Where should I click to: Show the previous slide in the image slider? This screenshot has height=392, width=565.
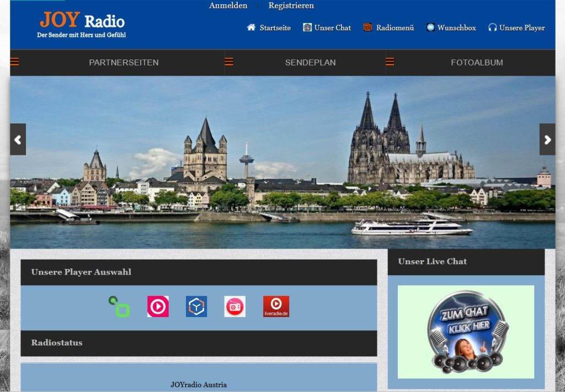[x=18, y=139]
